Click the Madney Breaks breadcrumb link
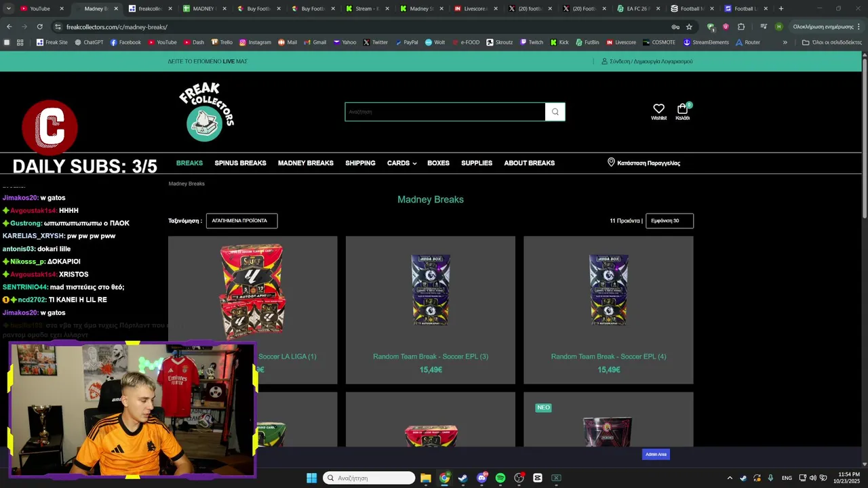Image resolution: width=868 pixels, height=488 pixels. 186,184
